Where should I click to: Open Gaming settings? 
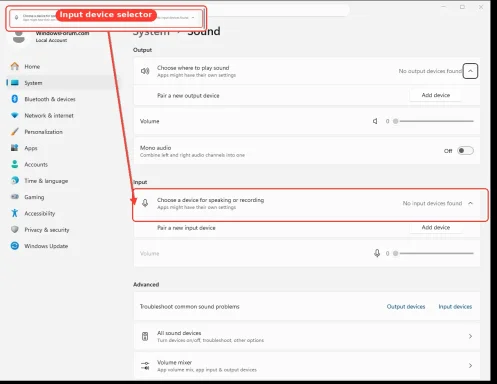point(34,197)
